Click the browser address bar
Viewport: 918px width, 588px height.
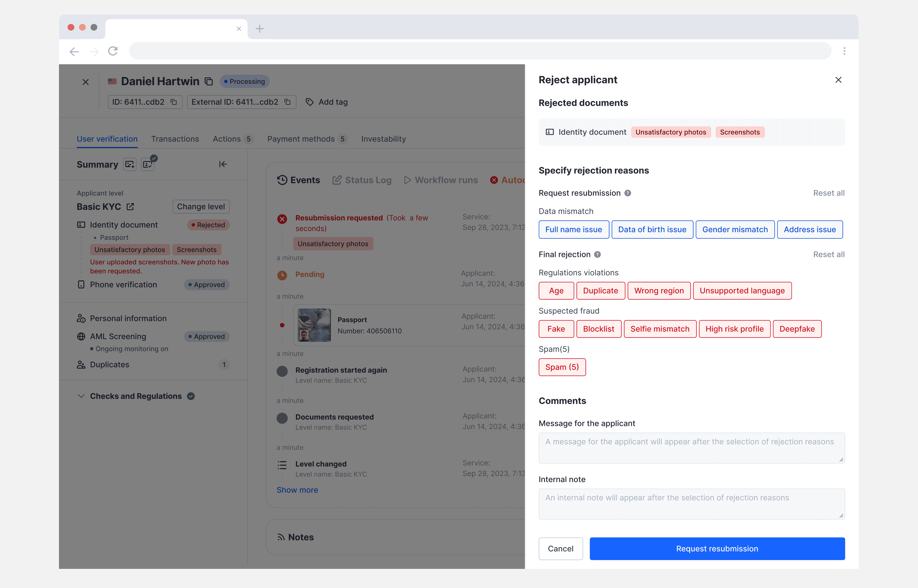480,51
